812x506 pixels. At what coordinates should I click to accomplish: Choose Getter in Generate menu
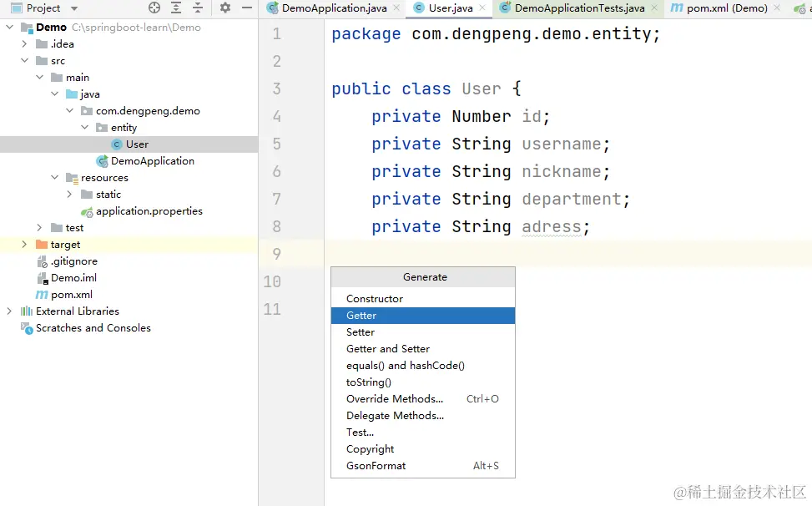(x=423, y=316)
